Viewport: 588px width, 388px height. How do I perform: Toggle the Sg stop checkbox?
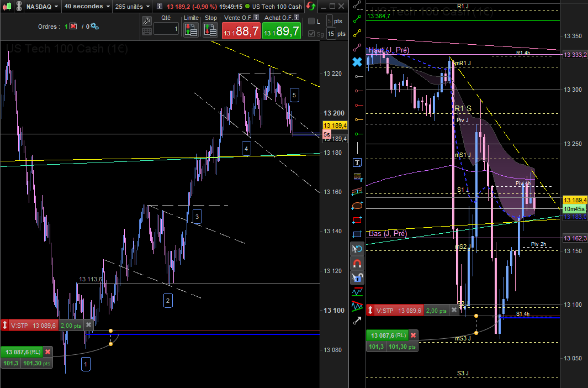(x=311, y=34)
